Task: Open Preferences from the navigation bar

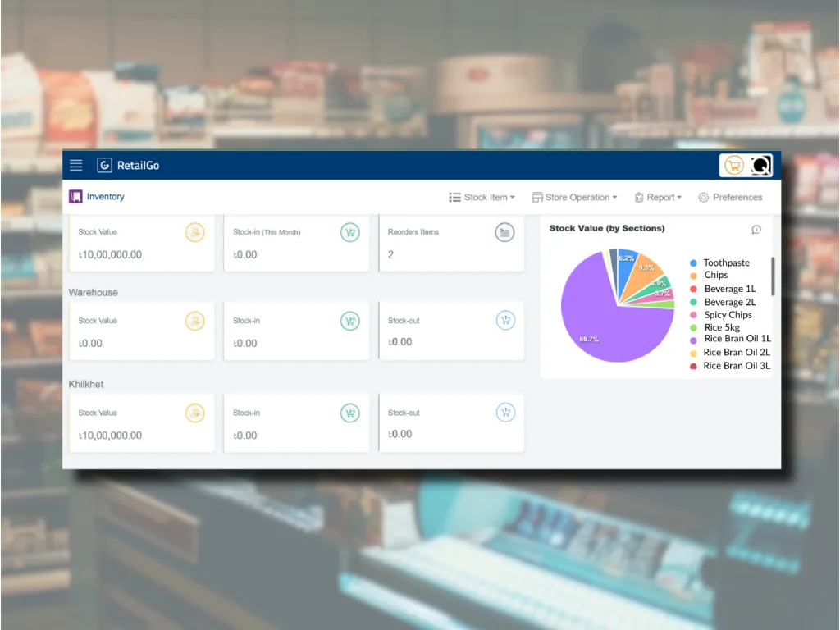Action: point(730,198)
